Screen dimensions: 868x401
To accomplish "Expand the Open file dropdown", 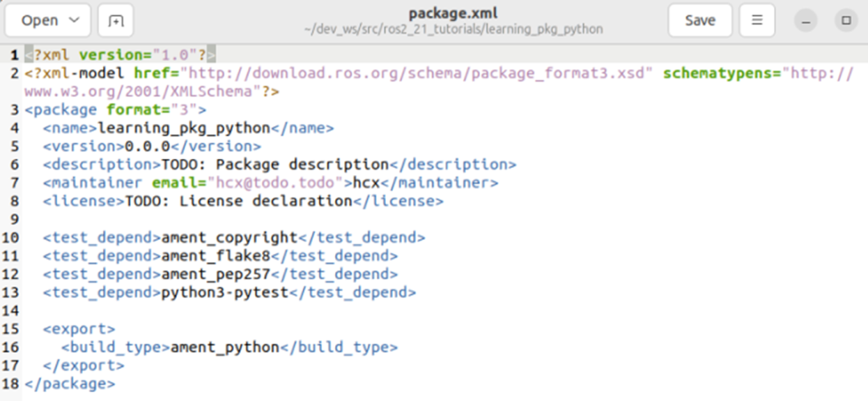I will [47, 21].
